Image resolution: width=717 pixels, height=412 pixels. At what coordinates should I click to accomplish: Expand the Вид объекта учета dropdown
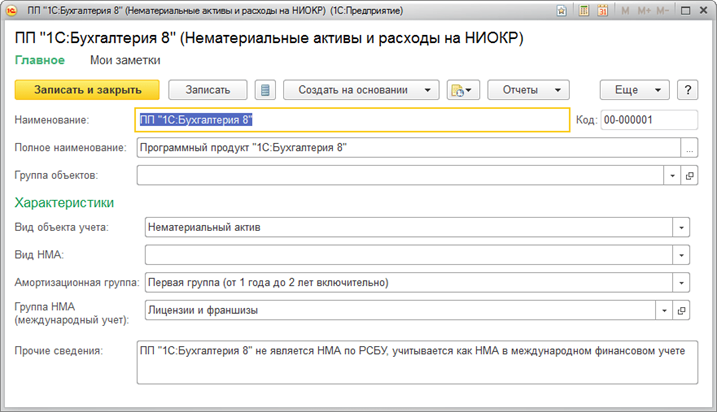tap(681, 228)
